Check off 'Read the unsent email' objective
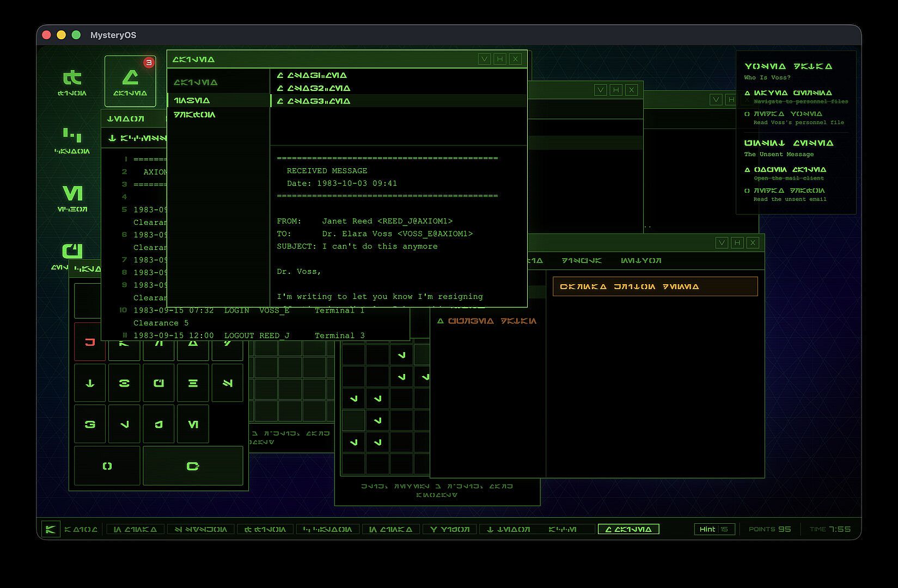 click(x=747, y=191)
